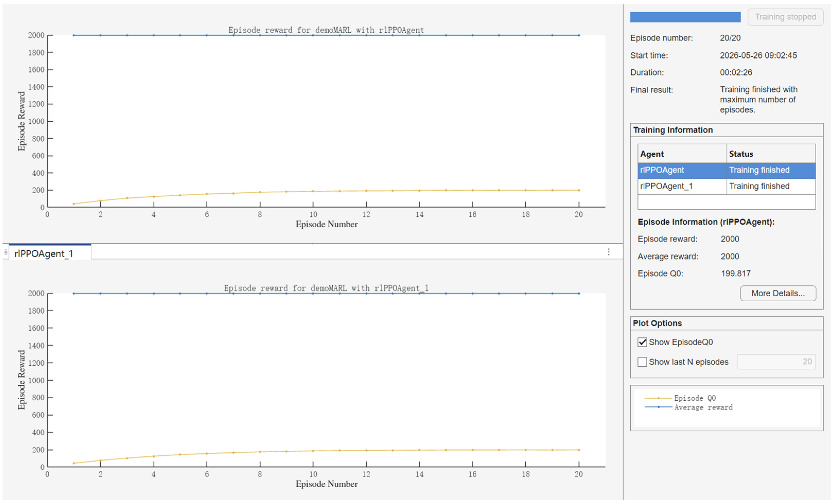Uncheck the Show EpisodeQ0 checkbox
834x504 pixels.
point(642,342)
